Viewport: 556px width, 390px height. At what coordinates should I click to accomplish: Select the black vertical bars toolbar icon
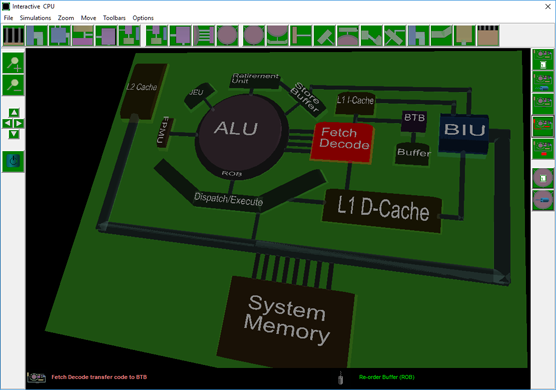(13, 35)
